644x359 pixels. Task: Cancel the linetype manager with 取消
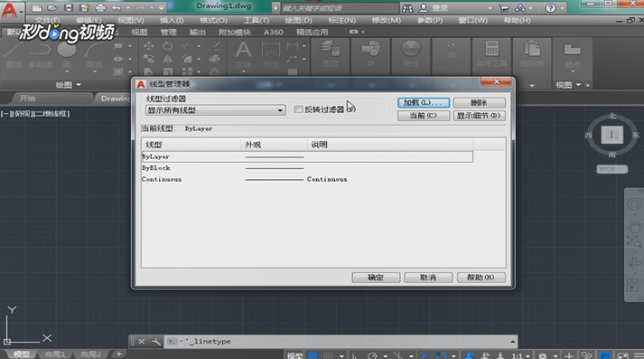tap(428, 278)
